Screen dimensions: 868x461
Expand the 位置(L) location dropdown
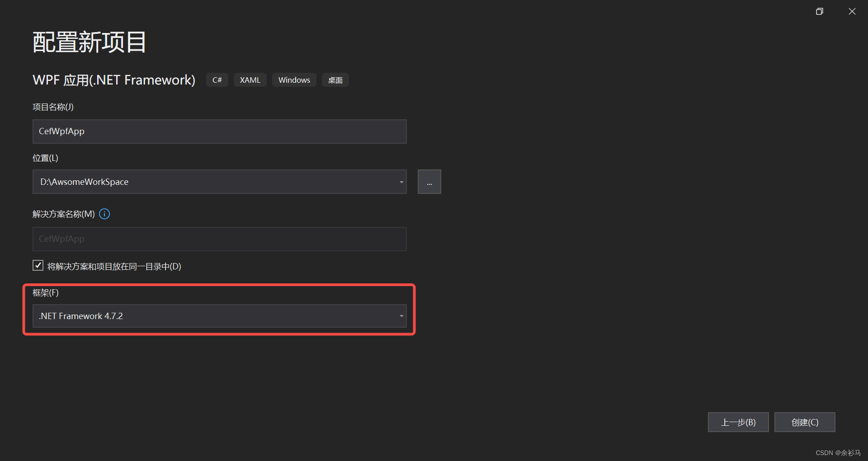click(x=401, y=181)
